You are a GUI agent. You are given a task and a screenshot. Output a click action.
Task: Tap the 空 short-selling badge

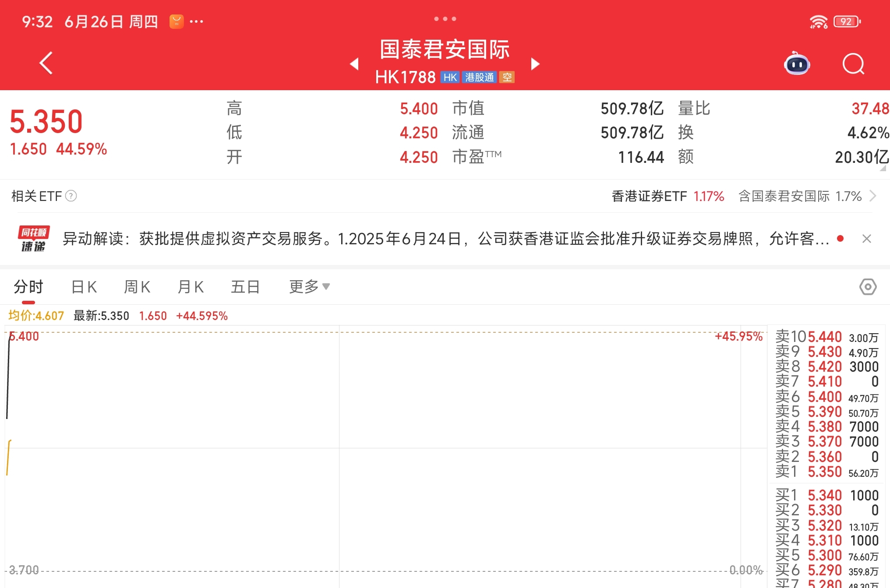[x=507, y=77]
